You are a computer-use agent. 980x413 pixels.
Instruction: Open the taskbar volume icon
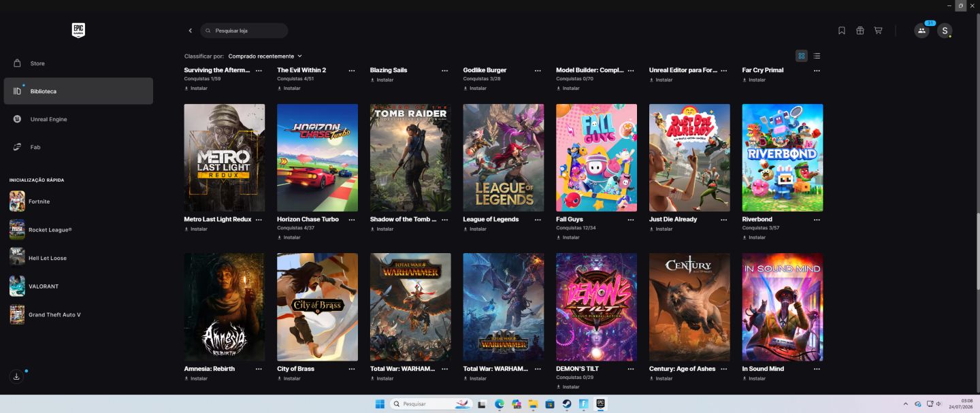(x=939, y=404)
